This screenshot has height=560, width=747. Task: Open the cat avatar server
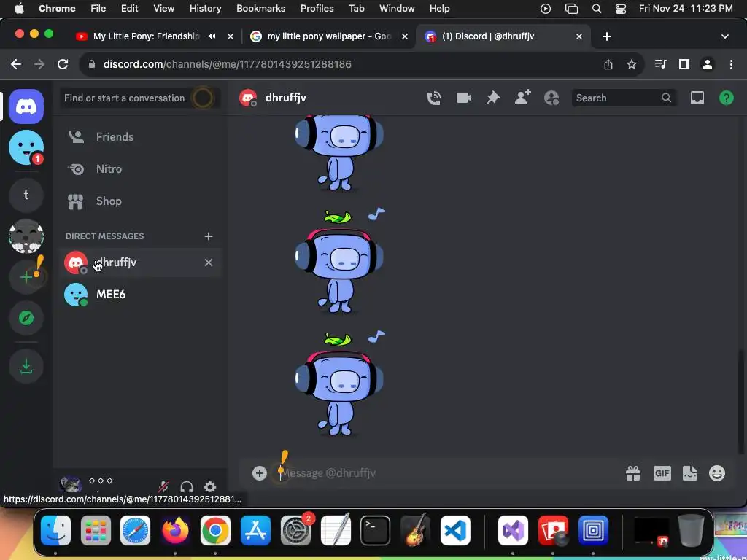(x=26, y=236)
